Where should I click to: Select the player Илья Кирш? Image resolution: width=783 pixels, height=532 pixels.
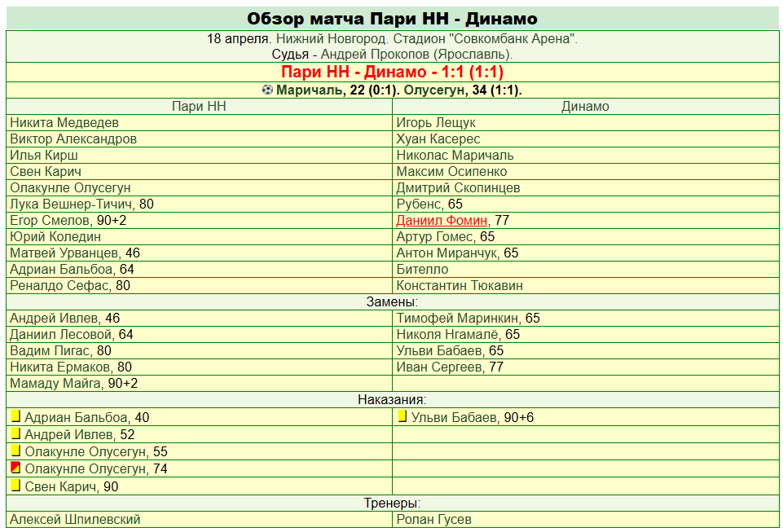[44, 156]
